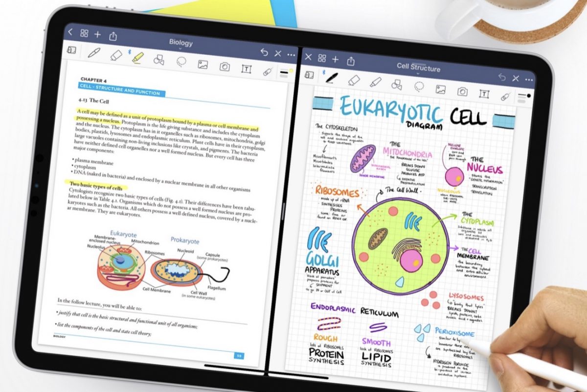Viewport: 587px width, 392px height.
Task: Open the more options menu in Biology pane
Action: tap(291, 55)
